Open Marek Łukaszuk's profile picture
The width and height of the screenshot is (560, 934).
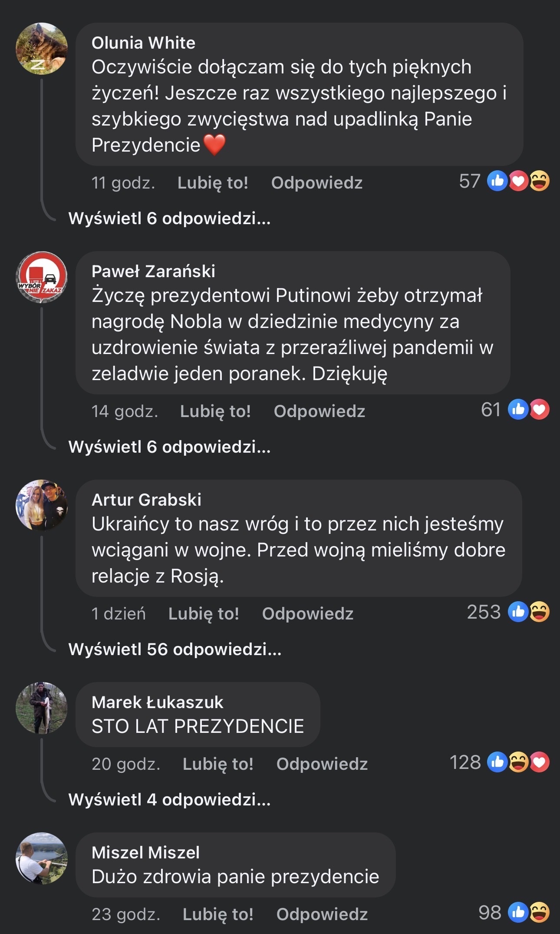pos(42,708)
